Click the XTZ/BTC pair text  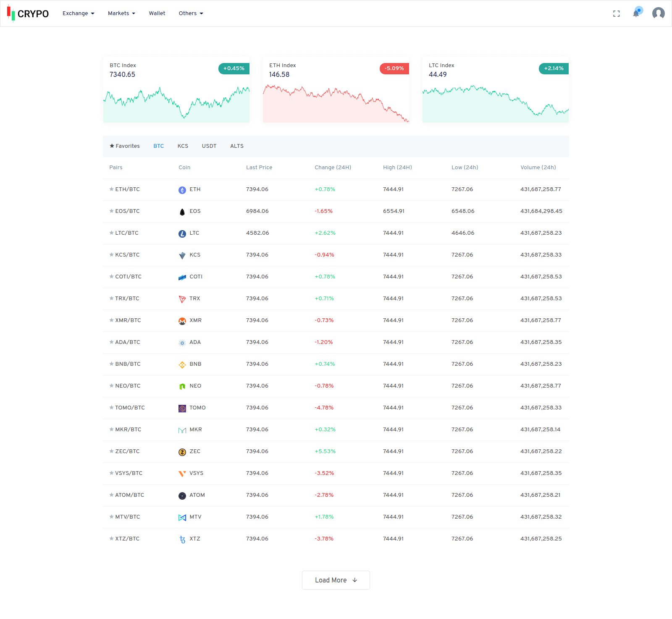coord(127,539)
